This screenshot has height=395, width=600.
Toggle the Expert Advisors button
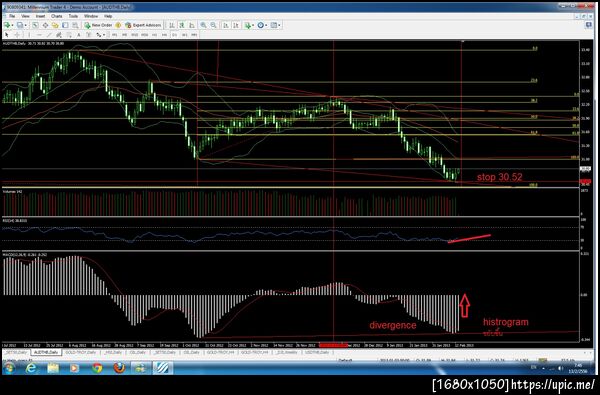pos(143,25)
